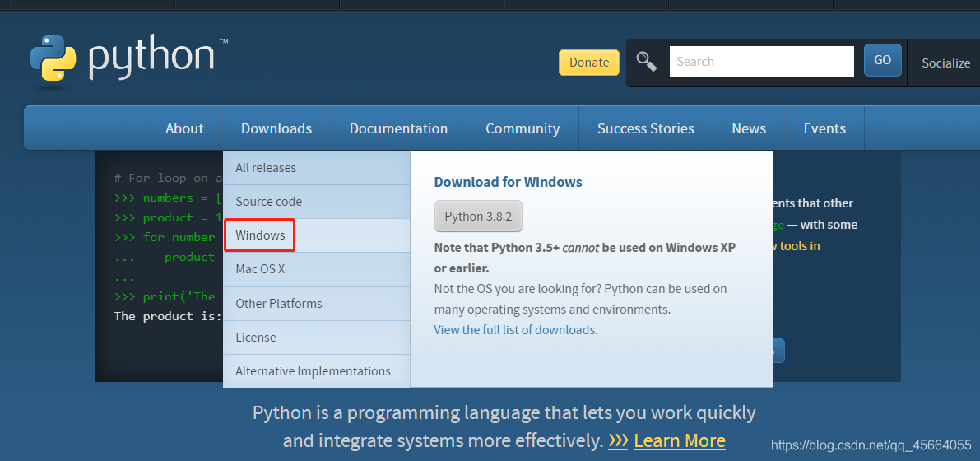Open the Success Stories menu
The image size is (980, 461).
(x=646, y=128)
